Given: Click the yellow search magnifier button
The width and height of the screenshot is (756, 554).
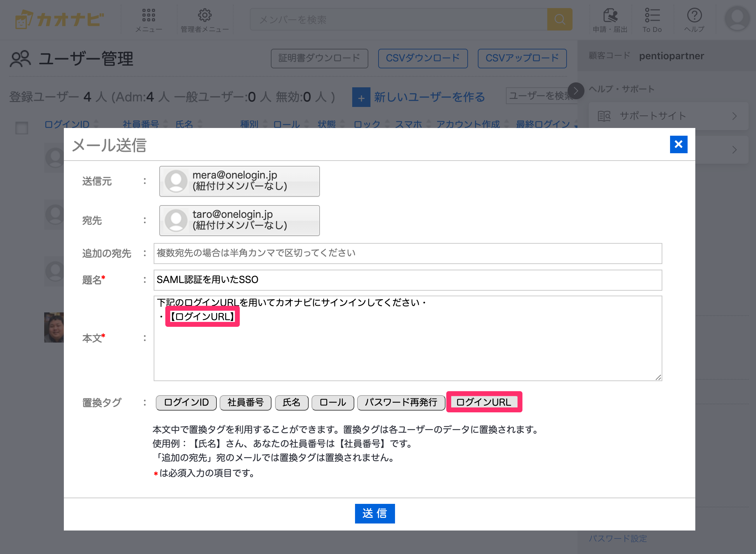Looking at the screenshot, I should tap(560, 20).
